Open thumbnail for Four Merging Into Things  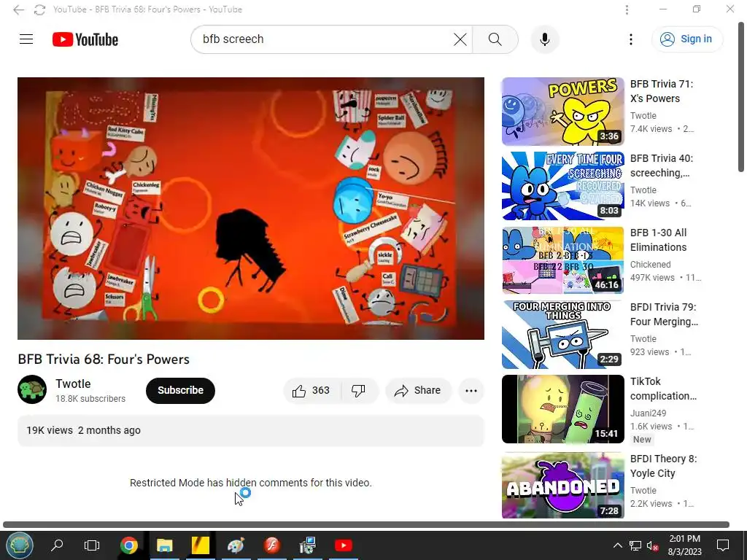[x=562, y=334]
